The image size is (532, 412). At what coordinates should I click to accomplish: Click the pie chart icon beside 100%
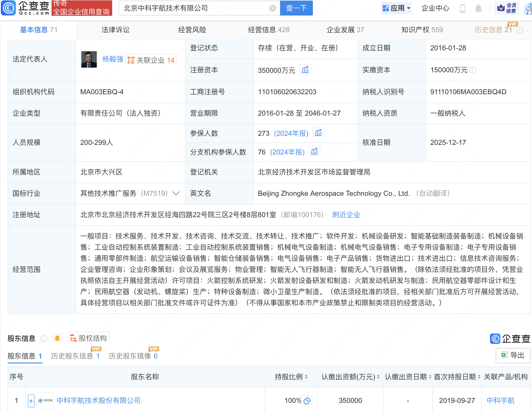pyautogui.click(x=307, y=401)
